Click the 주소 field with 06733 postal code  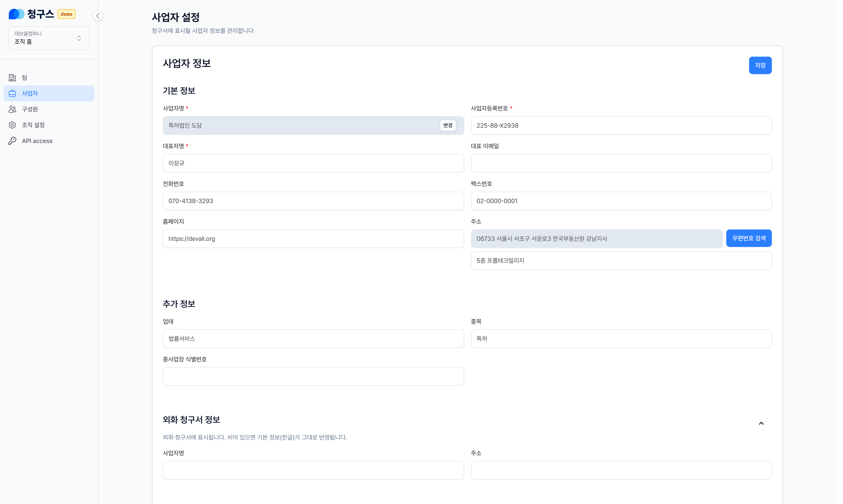point(597,239)
